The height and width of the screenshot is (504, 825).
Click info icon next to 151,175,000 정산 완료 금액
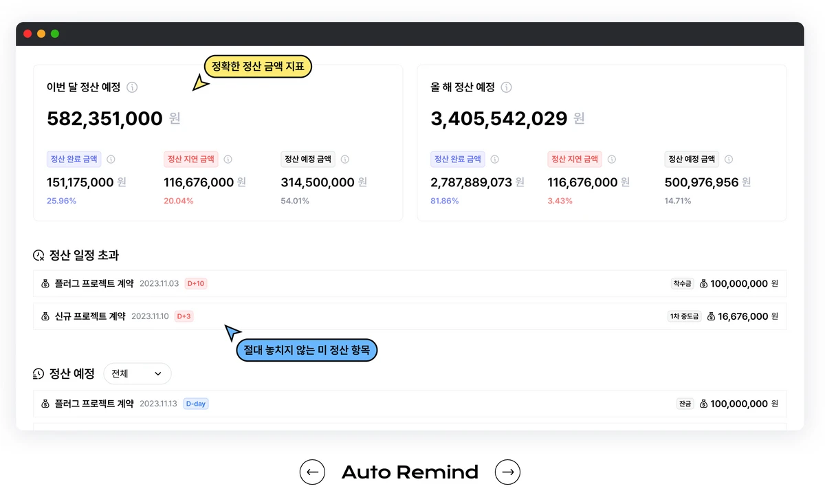coord(111,159)
